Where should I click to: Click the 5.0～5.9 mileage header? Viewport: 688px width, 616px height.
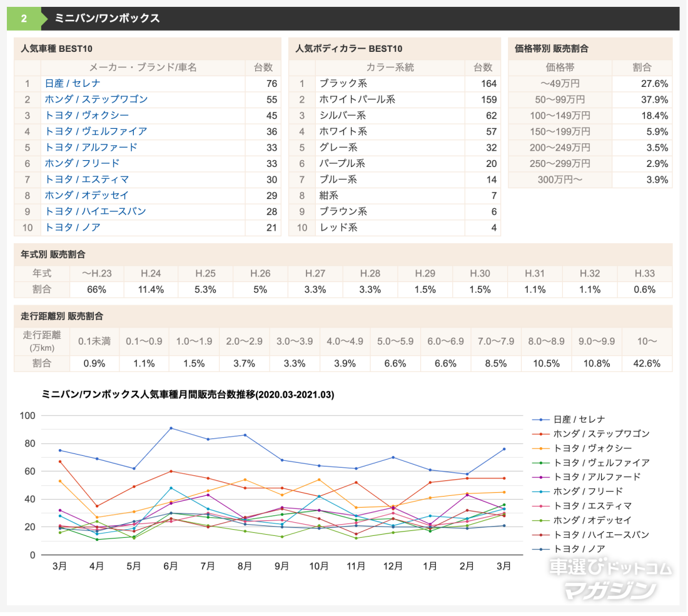click(x=395, y=341)
